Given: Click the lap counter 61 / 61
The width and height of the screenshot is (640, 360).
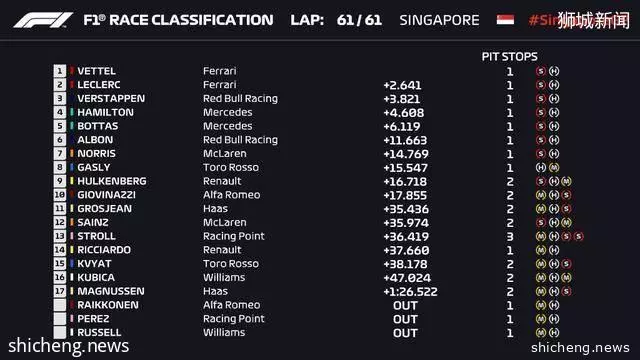Looking at the screenshot, I should (359, 20).
